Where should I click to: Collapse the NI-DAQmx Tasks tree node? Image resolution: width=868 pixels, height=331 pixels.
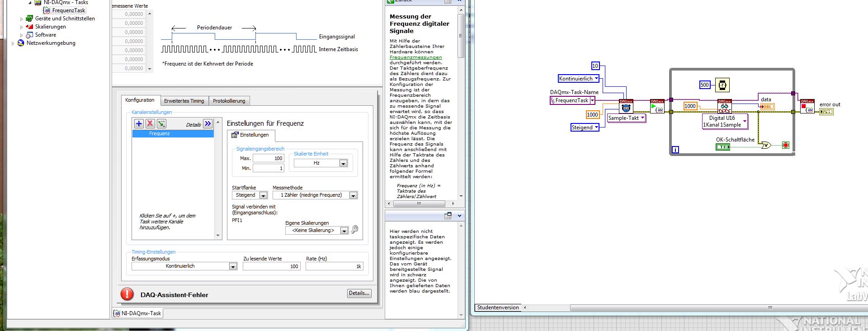pyautogui.click(x=30, y=2)
